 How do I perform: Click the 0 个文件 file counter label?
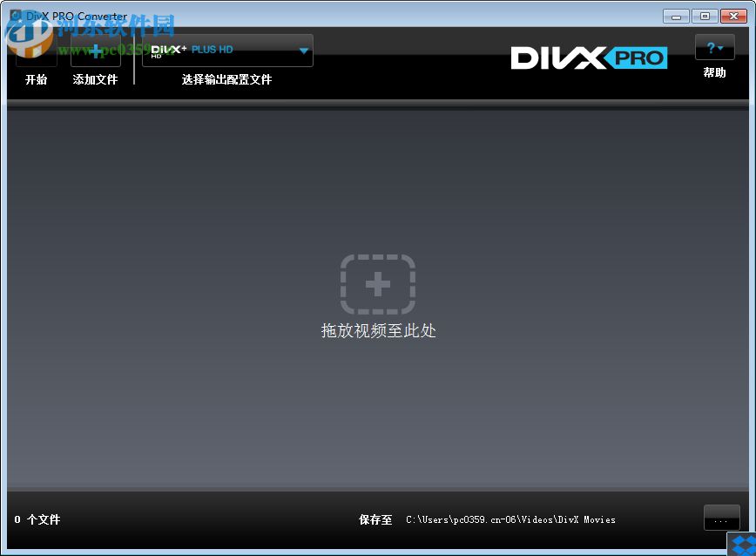(37, 519)
